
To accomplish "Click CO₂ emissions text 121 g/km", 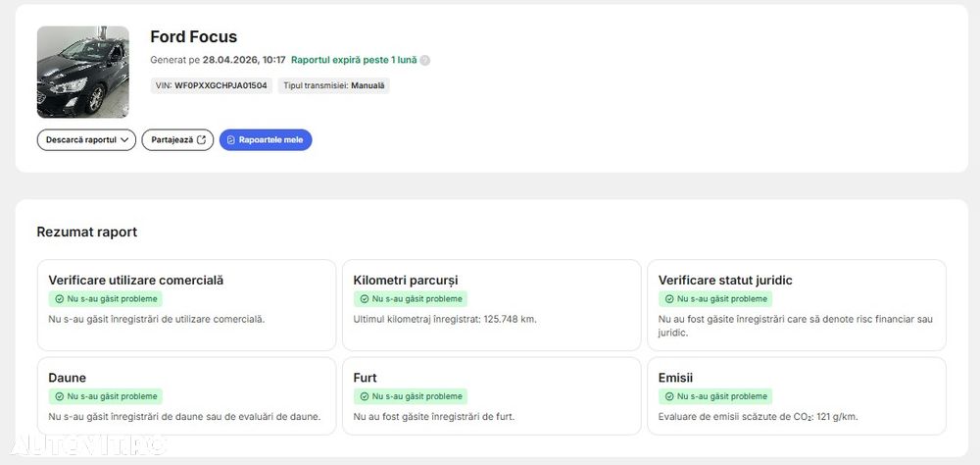I will click(x=837, y=417).
